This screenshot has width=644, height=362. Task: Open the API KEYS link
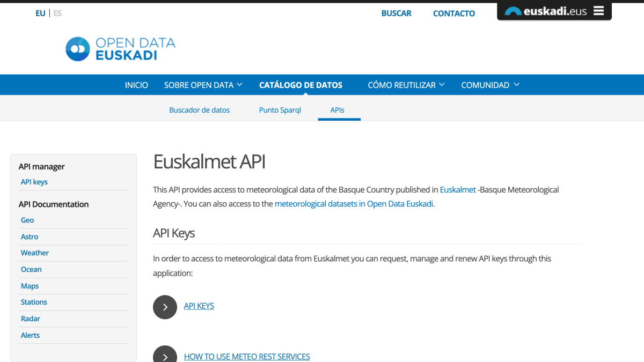point(199,306)
